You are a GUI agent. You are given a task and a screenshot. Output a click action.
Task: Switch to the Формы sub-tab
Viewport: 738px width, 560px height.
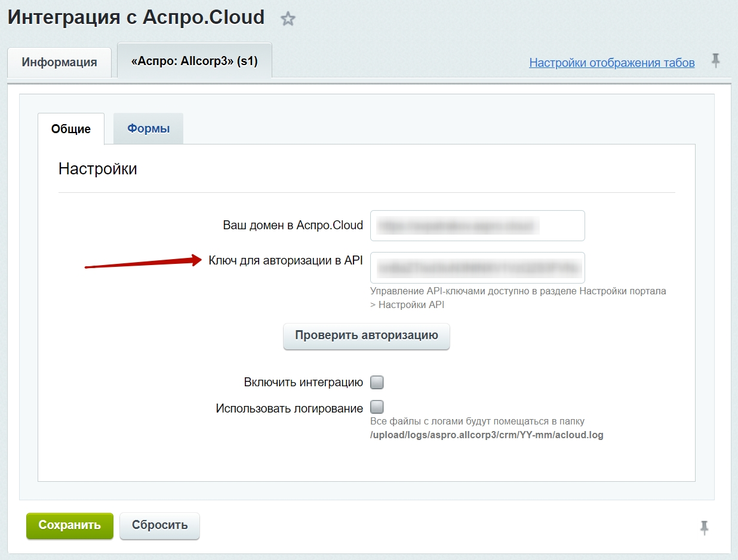pos(149,128)
